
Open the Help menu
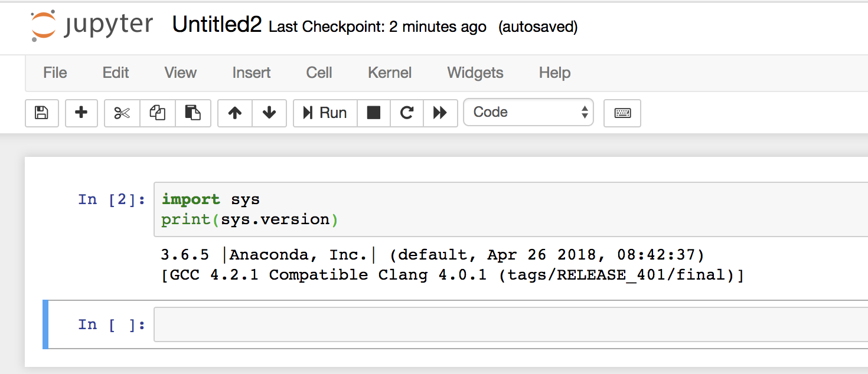coord(554,73)
